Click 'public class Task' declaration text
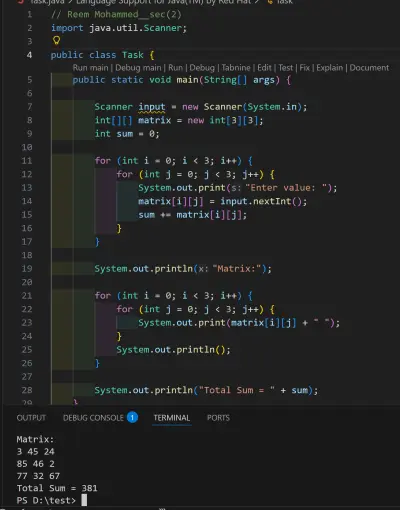 (x=97, y=55)
